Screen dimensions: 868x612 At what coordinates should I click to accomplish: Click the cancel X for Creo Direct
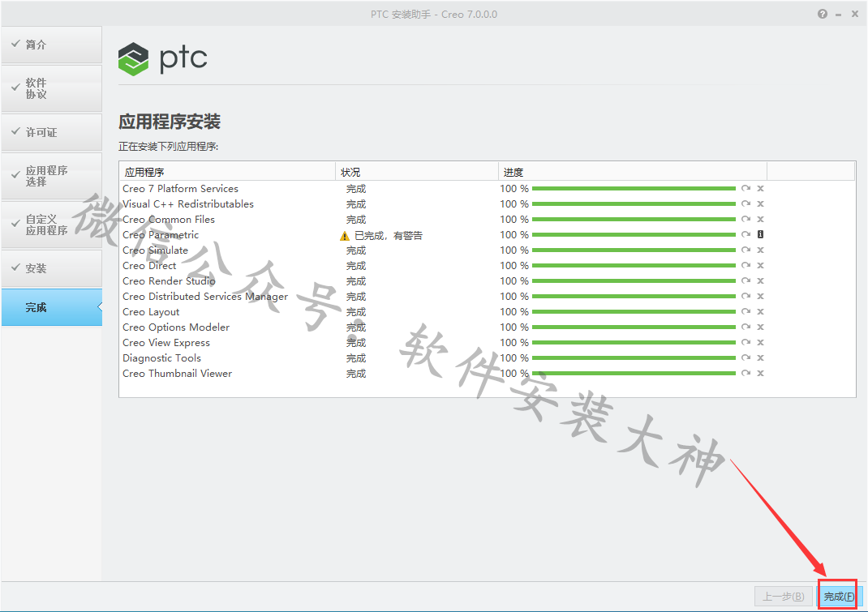761,266
